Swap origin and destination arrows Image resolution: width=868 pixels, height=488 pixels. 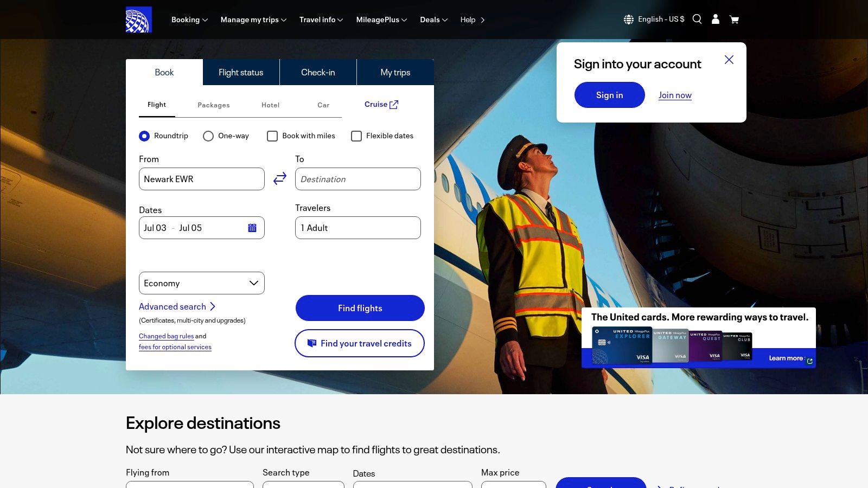tap(280, 178)
